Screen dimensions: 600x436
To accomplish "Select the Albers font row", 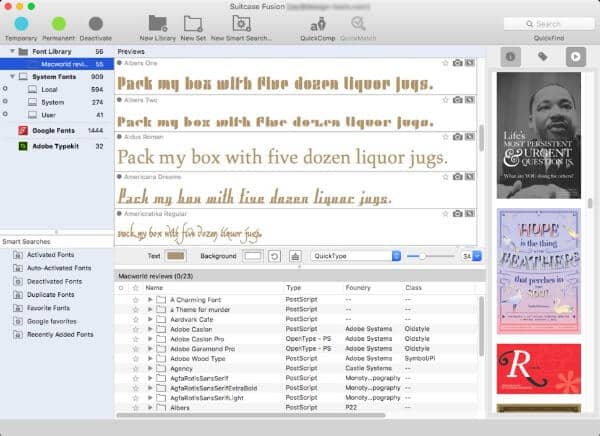I will pos(297,408).
